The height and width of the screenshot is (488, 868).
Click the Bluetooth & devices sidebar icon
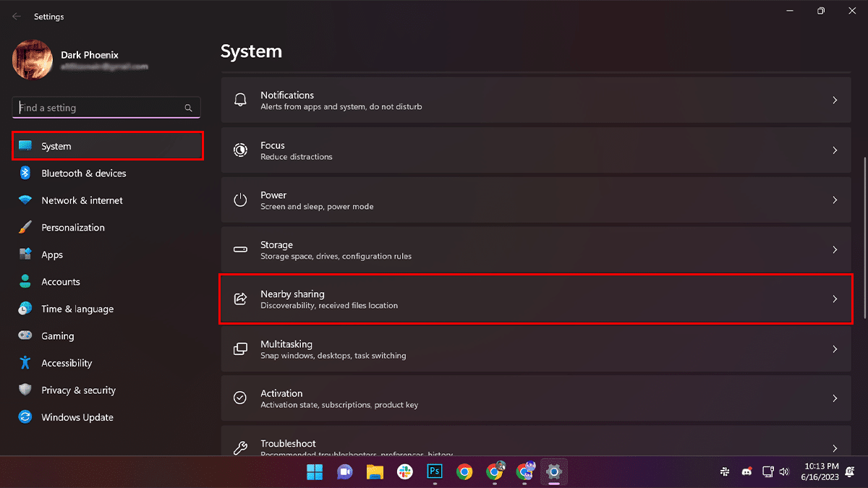pos(25,174)
